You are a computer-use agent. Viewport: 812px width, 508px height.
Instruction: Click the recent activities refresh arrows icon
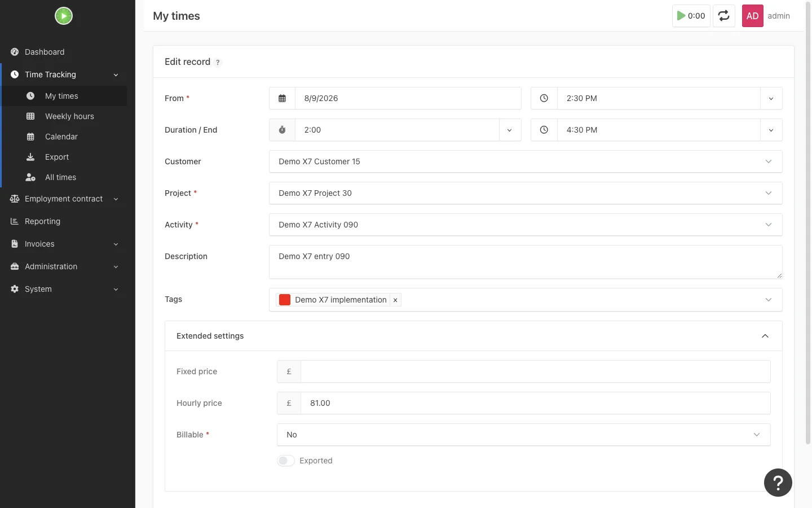click(x=724, y=16)
